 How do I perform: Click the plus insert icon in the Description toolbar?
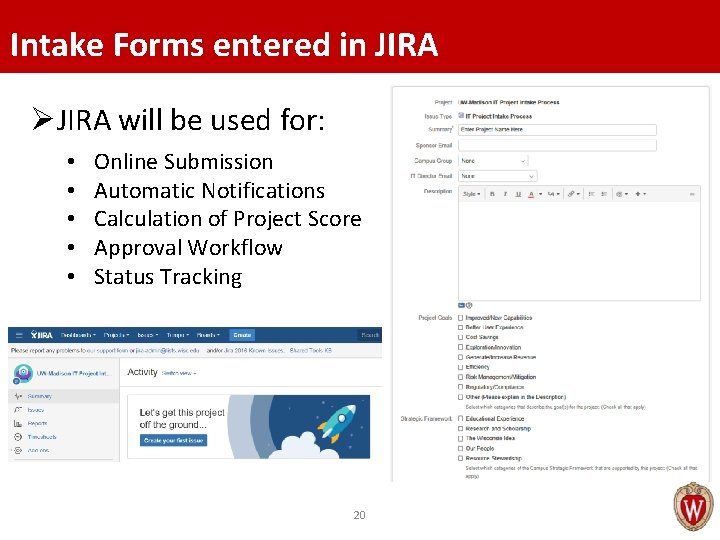tap(638, 194)
